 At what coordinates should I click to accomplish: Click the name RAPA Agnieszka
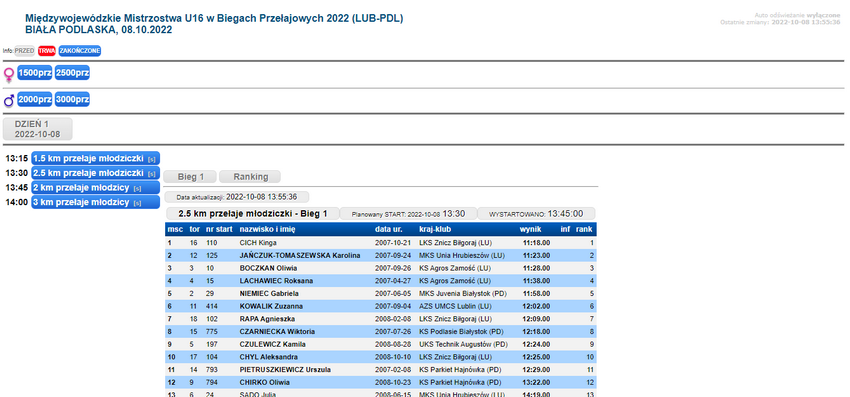pos(266,319)
